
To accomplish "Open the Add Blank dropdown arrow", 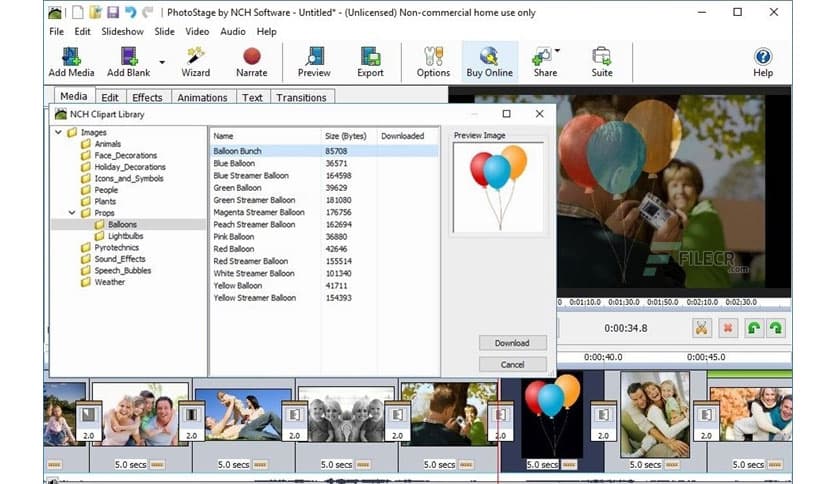I will (162, 62).
